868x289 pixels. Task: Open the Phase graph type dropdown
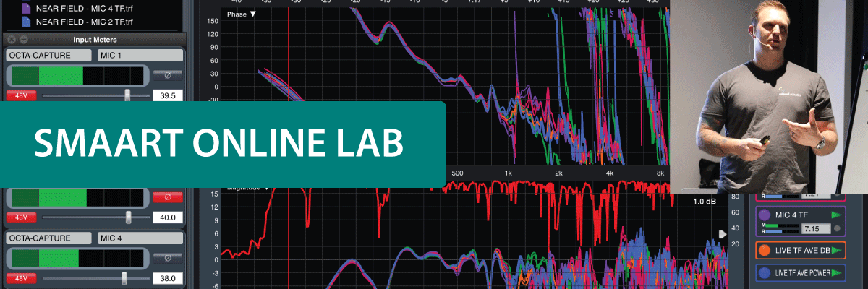point(242,14)
